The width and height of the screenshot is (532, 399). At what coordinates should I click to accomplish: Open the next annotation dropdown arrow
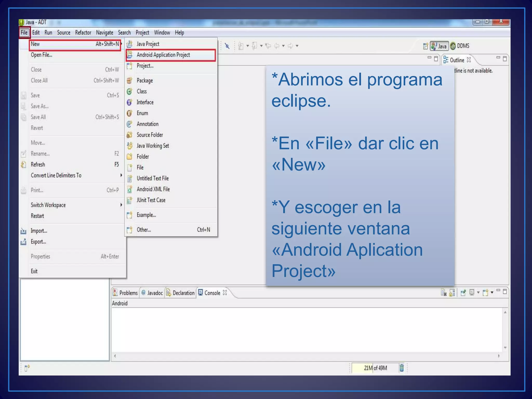[248, 46]
